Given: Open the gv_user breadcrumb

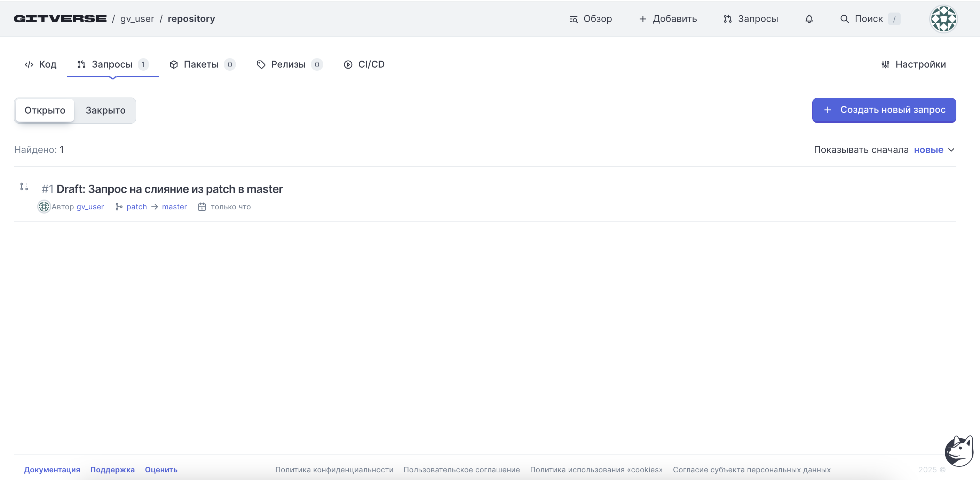Looking at the screenshot, I should 137,19.
